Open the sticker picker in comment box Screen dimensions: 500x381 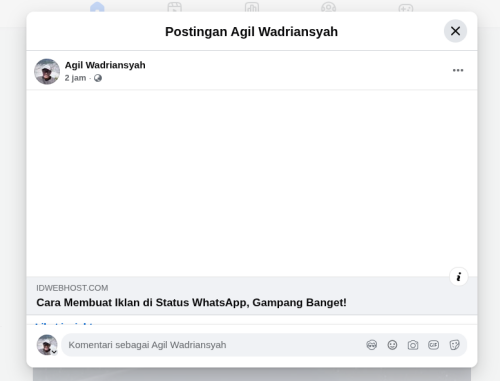coord(454,345)
